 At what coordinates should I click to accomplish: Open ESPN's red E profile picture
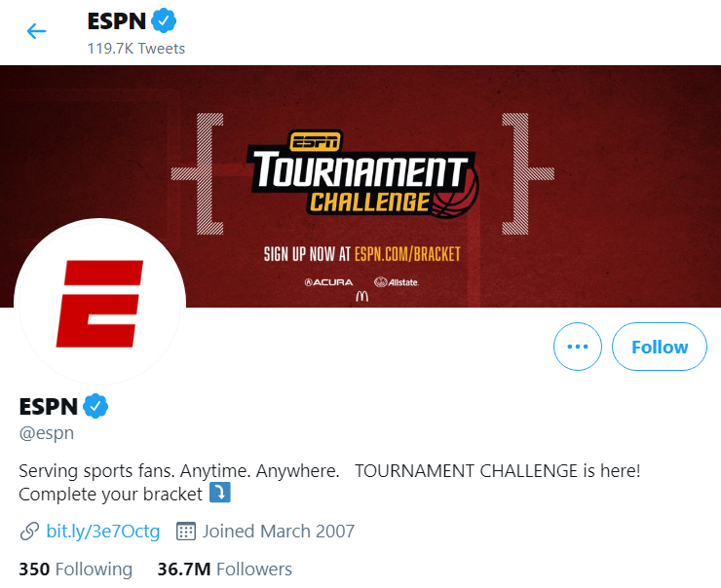coord(99,304)
